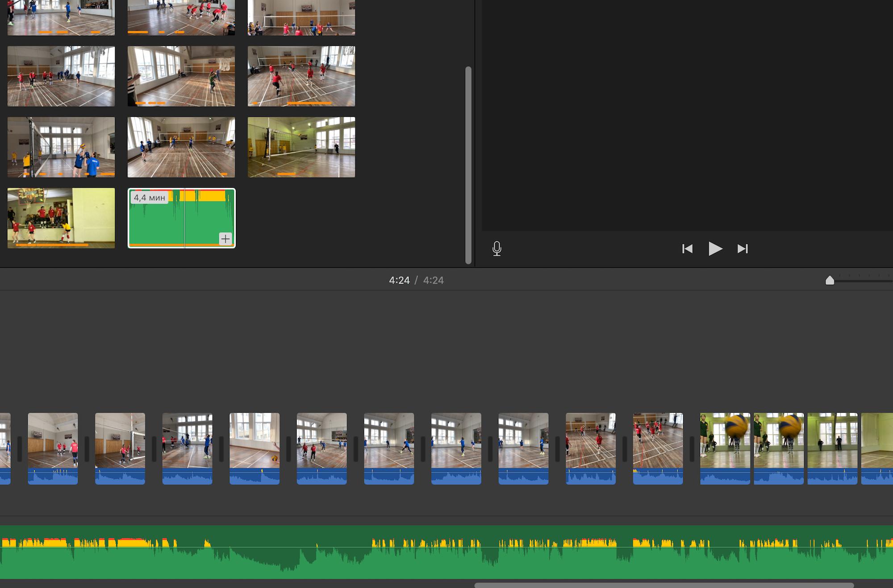Select the empty gym with net thumbnail
Screen dimensions: 893x588
[301, 147]
